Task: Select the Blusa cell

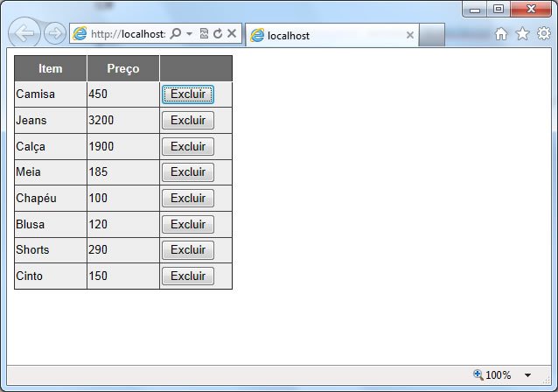Action: pyautogui.click(x=51, y=225)
